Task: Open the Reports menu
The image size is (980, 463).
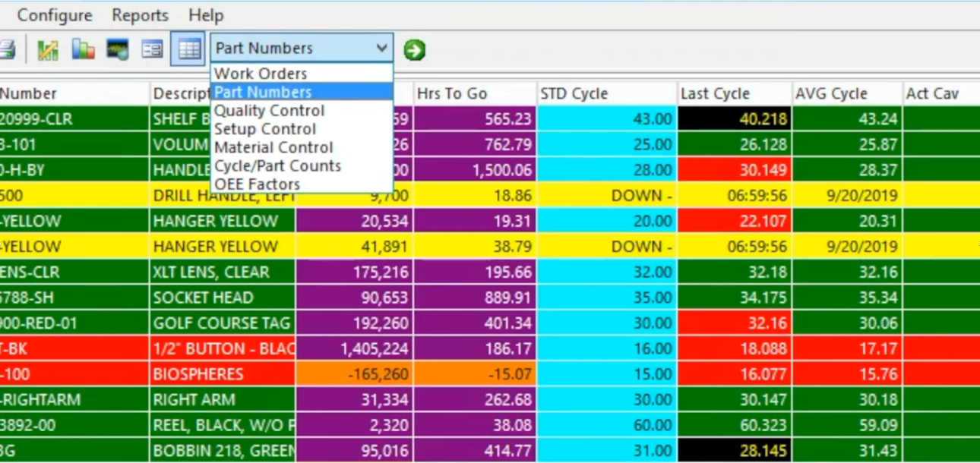Action: (140, 15)
